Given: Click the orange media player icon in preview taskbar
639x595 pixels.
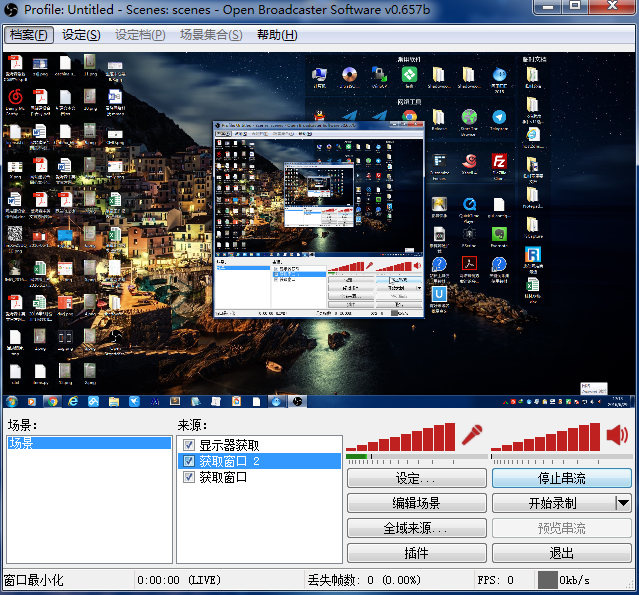Looking at the screenshot, I should coord(32,402).
